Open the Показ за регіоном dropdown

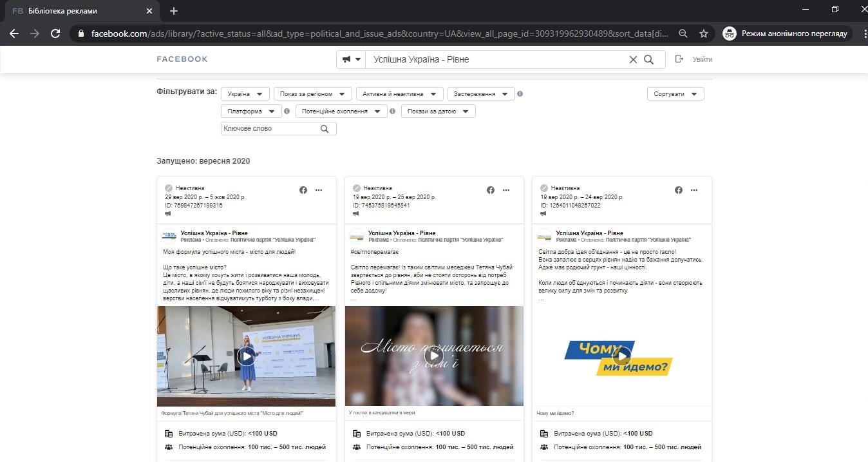[x=313, y=94]
